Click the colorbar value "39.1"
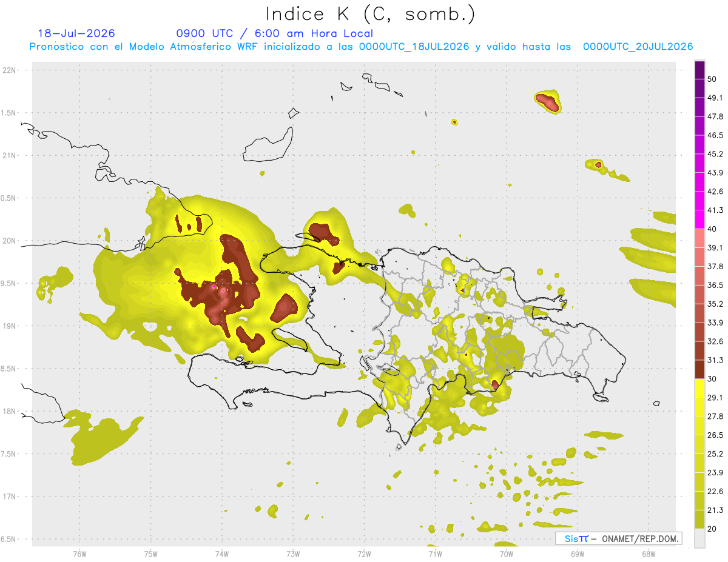 click(x=715, y=248)
